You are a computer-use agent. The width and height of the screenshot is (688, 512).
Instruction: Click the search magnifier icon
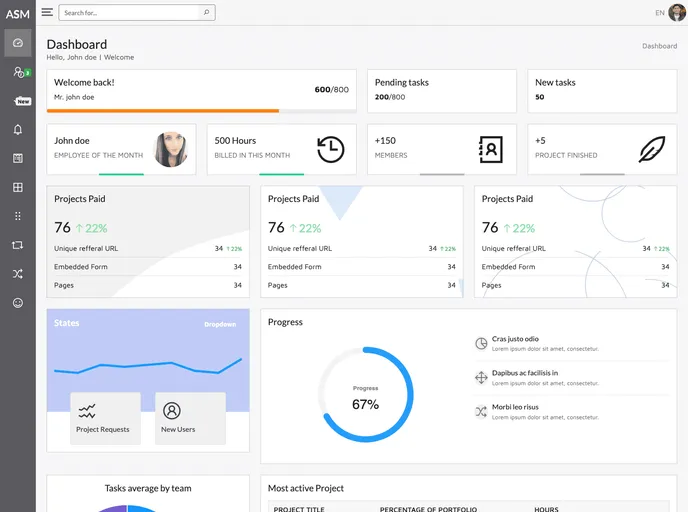point(206,13)
